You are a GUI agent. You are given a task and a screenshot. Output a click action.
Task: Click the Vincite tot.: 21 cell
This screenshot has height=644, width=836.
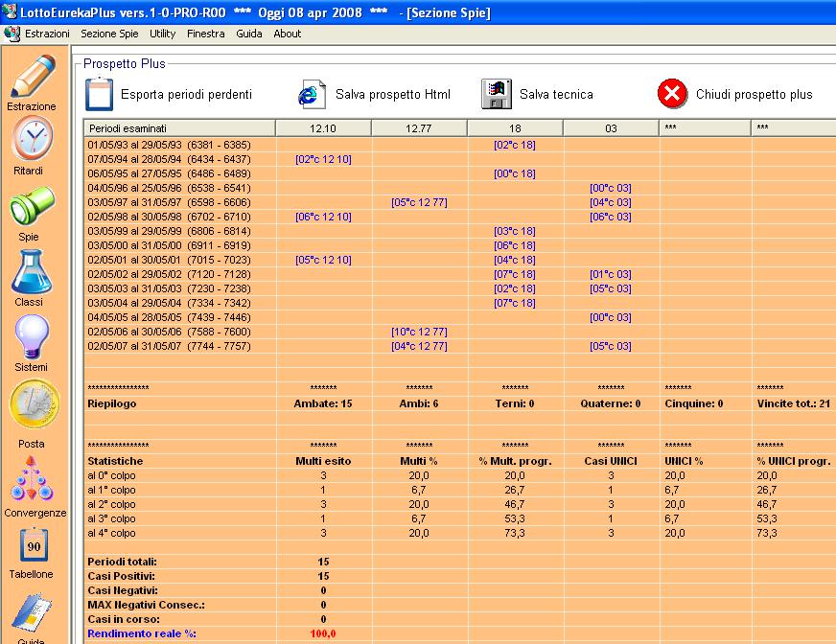pos(794,404)
